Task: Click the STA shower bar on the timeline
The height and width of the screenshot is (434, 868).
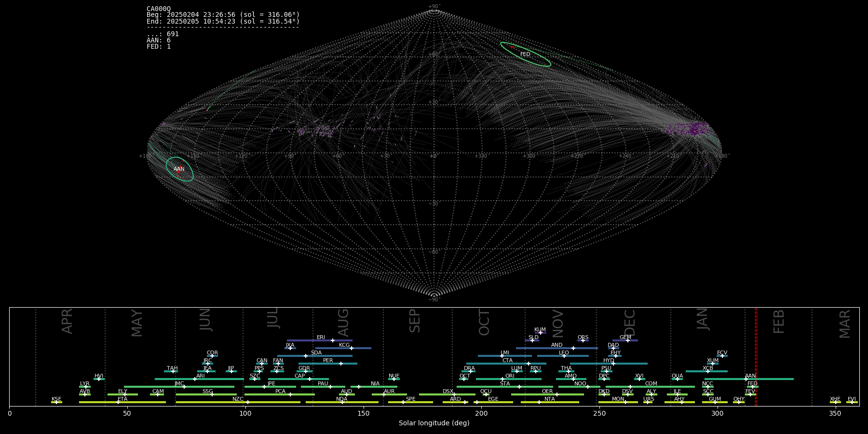Action: coord(505,387)
